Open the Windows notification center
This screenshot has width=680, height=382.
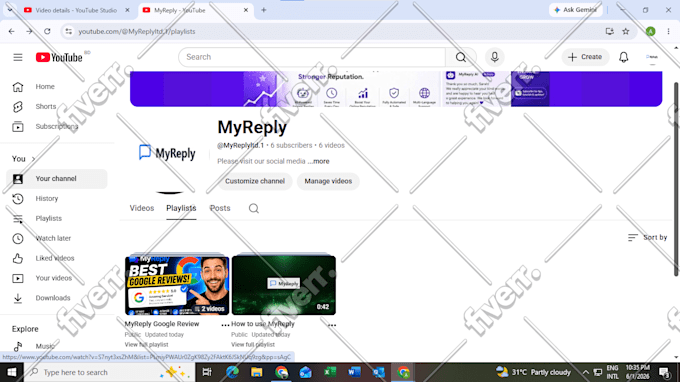[665, 372]
